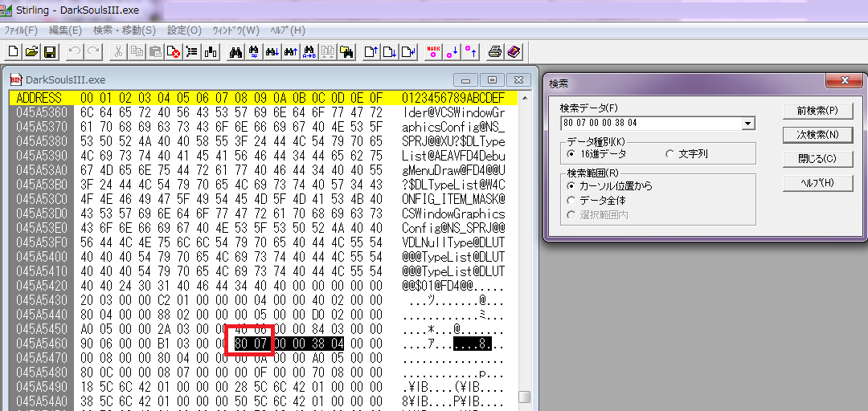Jump to file end icon
Viewport: 868px width, 411px height.
tap(390, 52)
